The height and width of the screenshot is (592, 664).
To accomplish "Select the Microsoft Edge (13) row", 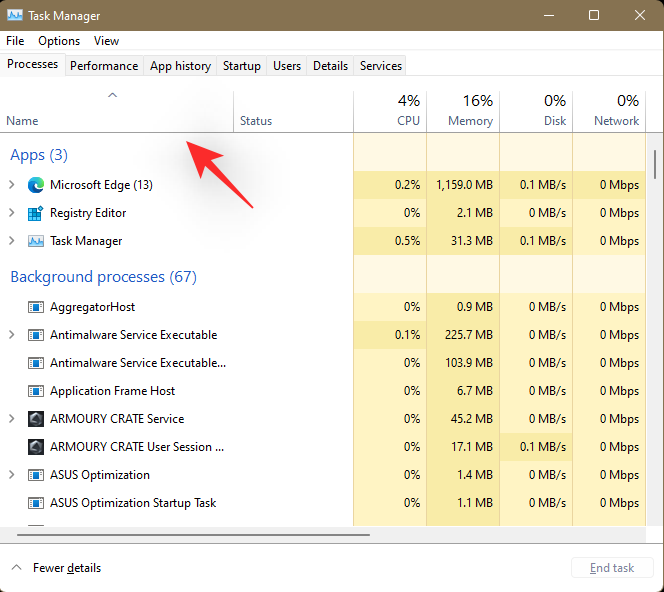I will [323, 185].
